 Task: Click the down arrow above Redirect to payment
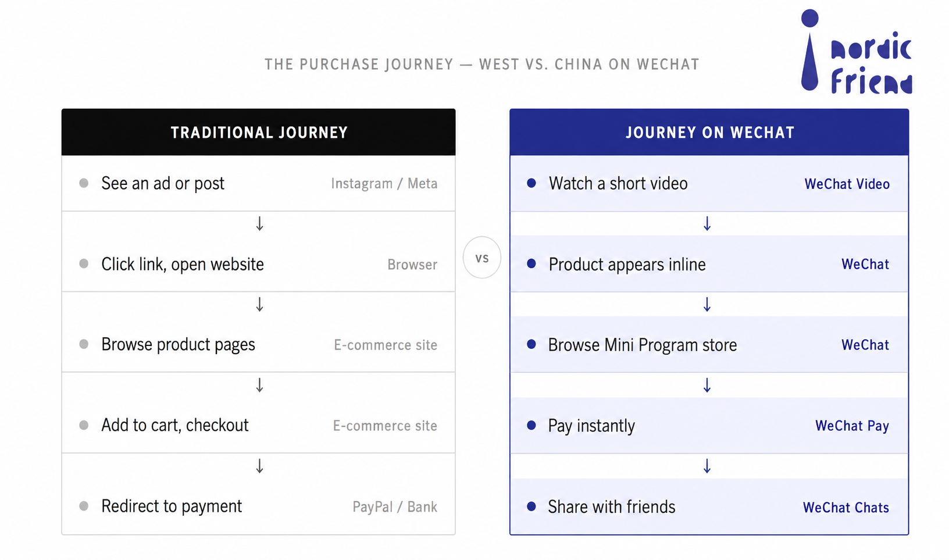[x=259, y=466]
